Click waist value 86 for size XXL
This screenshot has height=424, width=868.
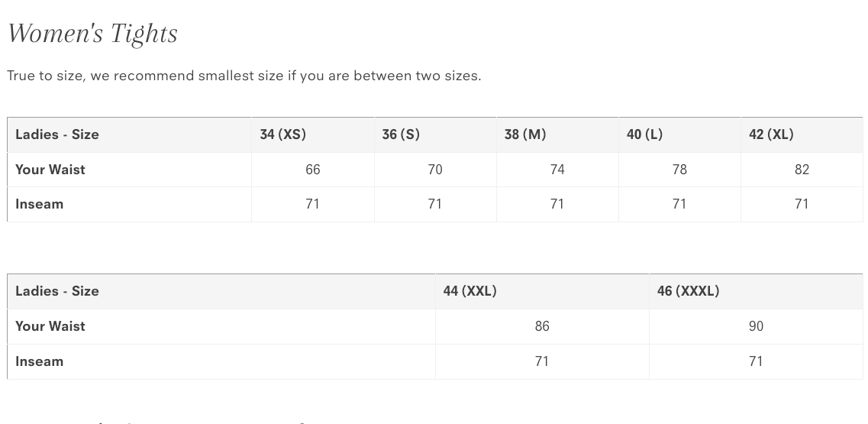(x=542, y=326)
